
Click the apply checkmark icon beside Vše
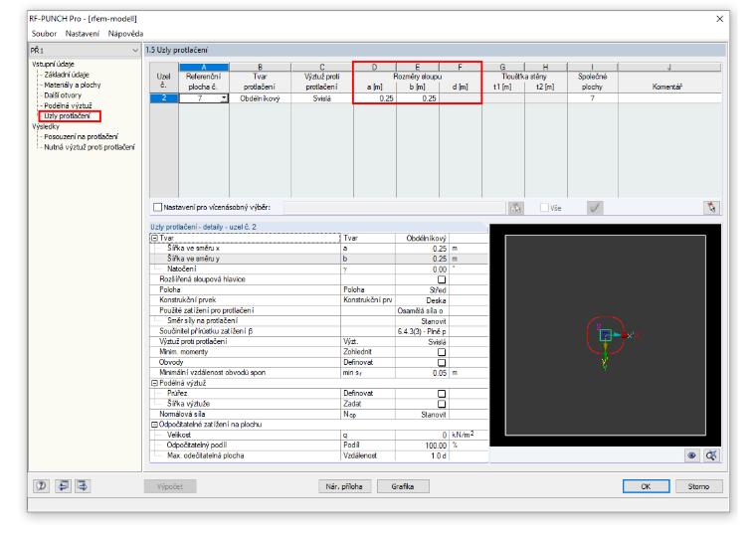[595, 208]
